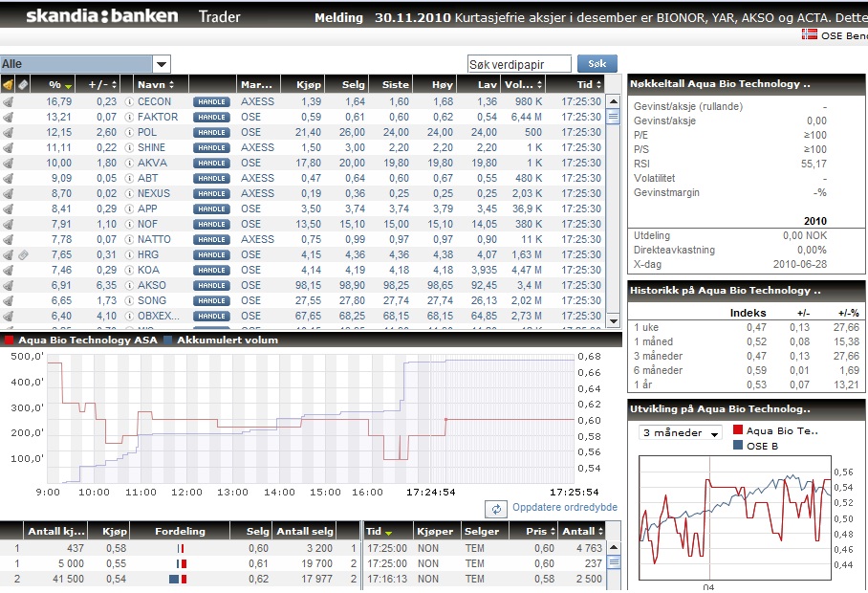Image resolution: width=868 pixels, height=593 pixels.
Task: Click the refresh order depth icon
Action: pos(496,509)
